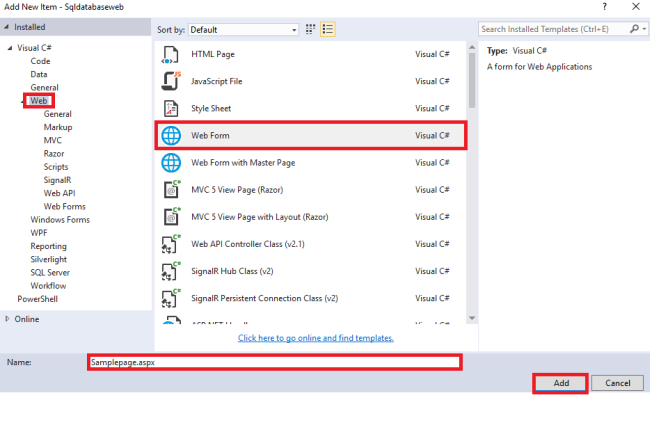The width and height of the screenshot is (650, 441).
Task: Expand the Online section
Action: 7,319
